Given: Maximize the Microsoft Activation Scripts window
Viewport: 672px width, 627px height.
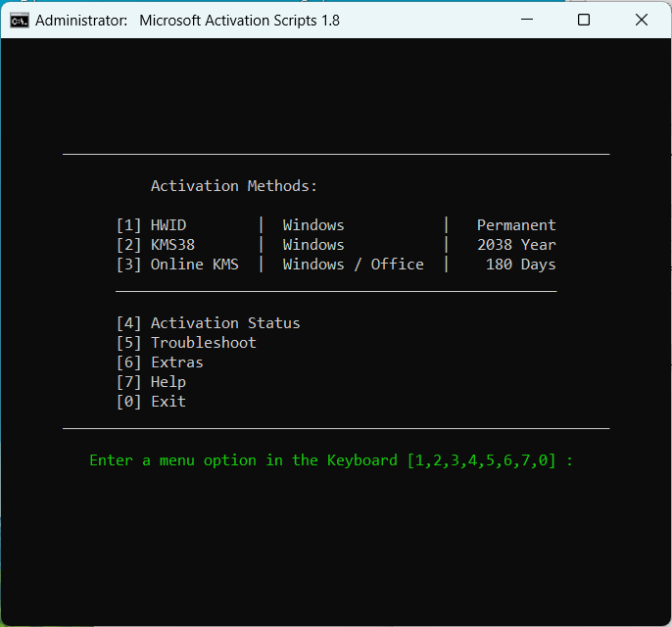Looking at the screenshot, I should [584, 20].
